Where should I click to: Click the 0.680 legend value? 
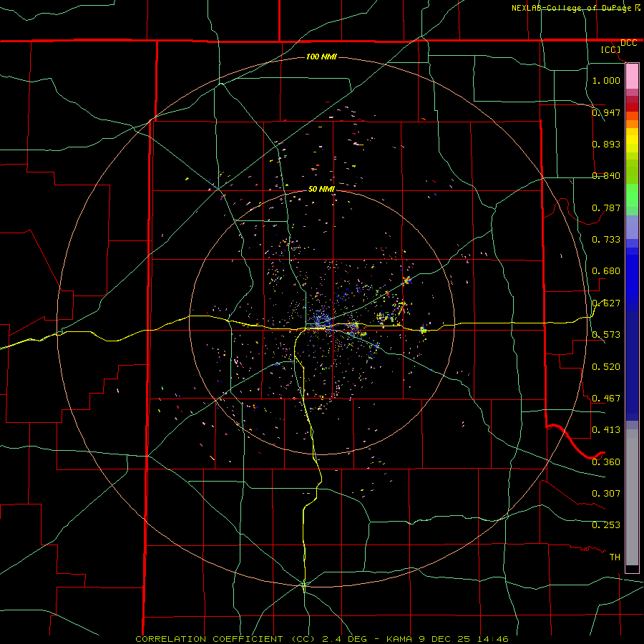(606, 270)
